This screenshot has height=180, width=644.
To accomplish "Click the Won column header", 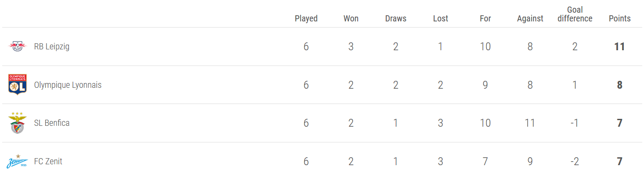I will click(x=351, y=18).
